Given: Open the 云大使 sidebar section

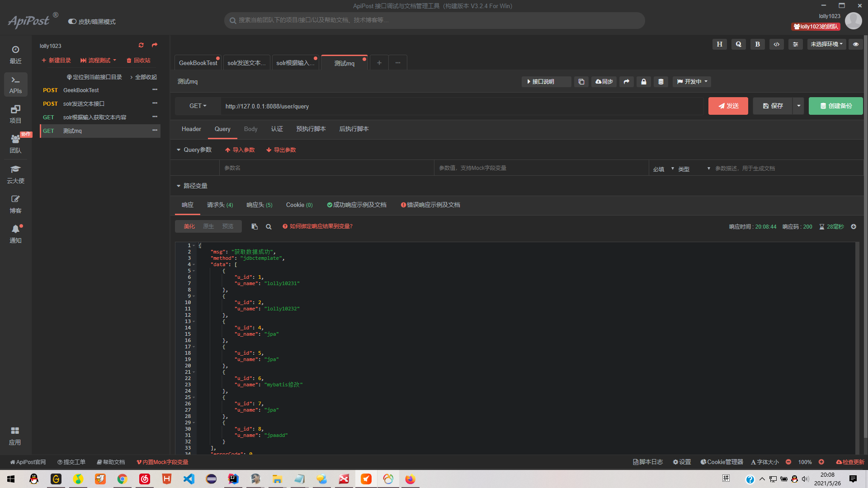Looking at the screenshot, I should pos(15,174).
